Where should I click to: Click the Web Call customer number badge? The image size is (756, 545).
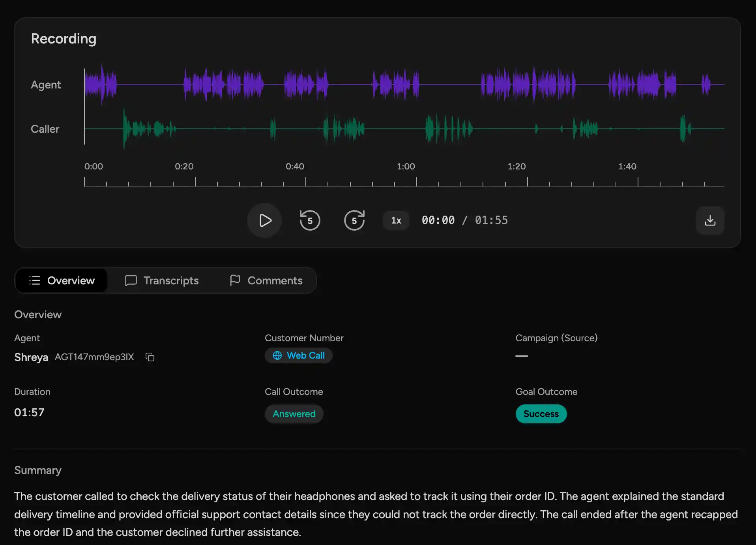[x=298, y=355]
